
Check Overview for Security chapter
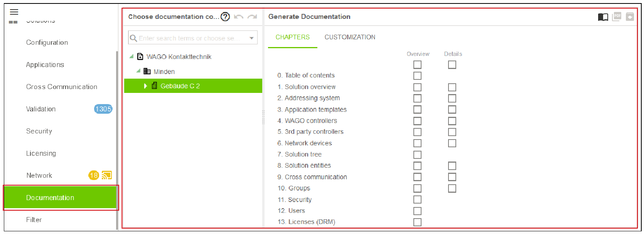click(x=417, y=199)
